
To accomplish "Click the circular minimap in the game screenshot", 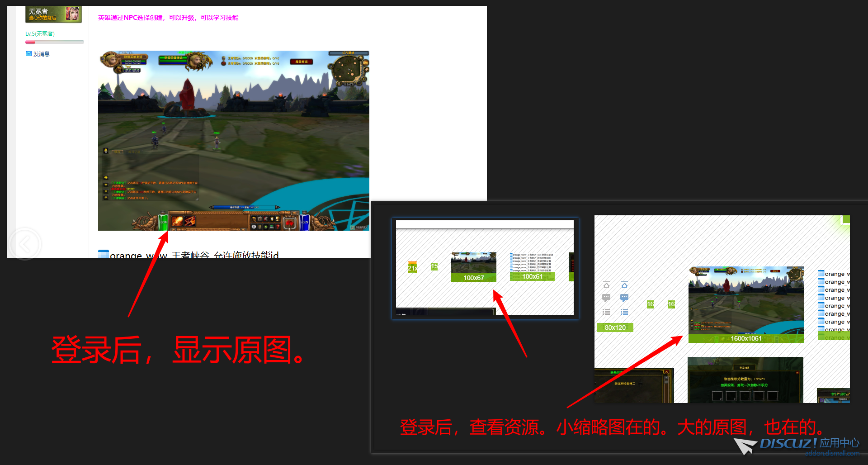I will coord(347,70).
